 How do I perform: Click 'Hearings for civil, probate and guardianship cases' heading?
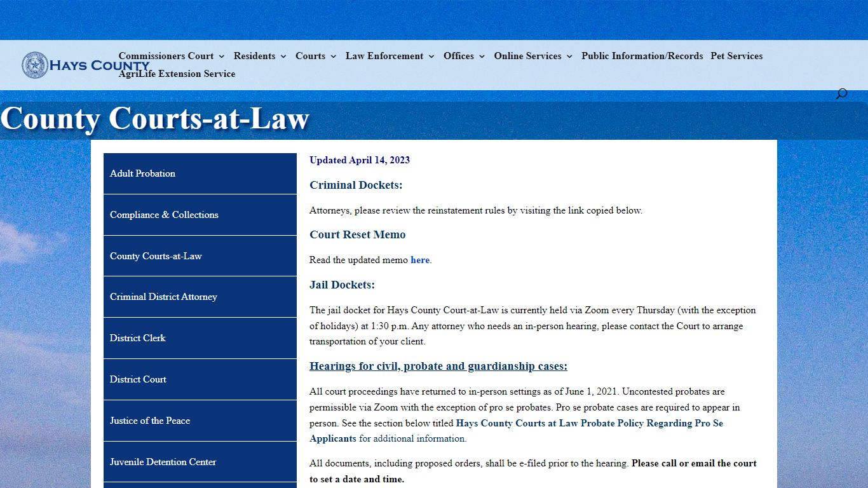coord(438,366)
